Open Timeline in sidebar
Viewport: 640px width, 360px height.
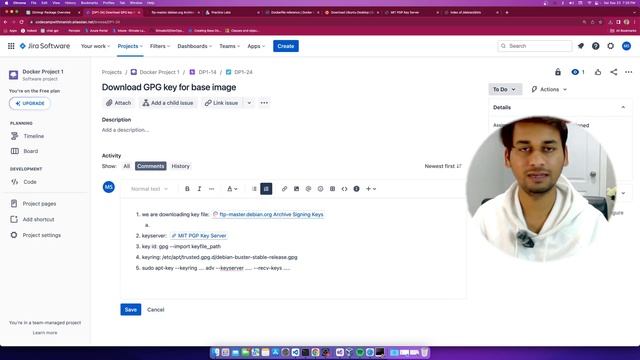tap(33, 136)
